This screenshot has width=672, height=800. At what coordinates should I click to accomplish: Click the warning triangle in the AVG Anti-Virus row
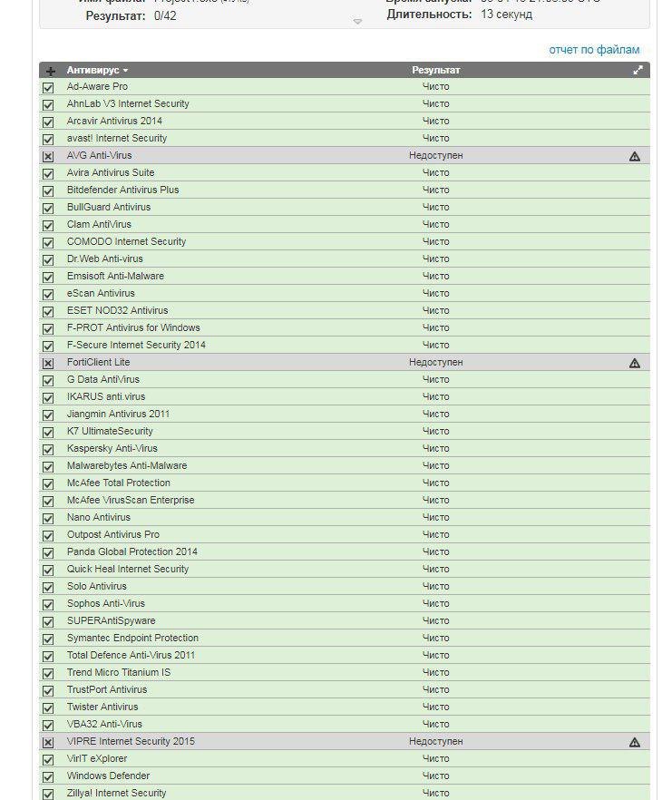634,156
